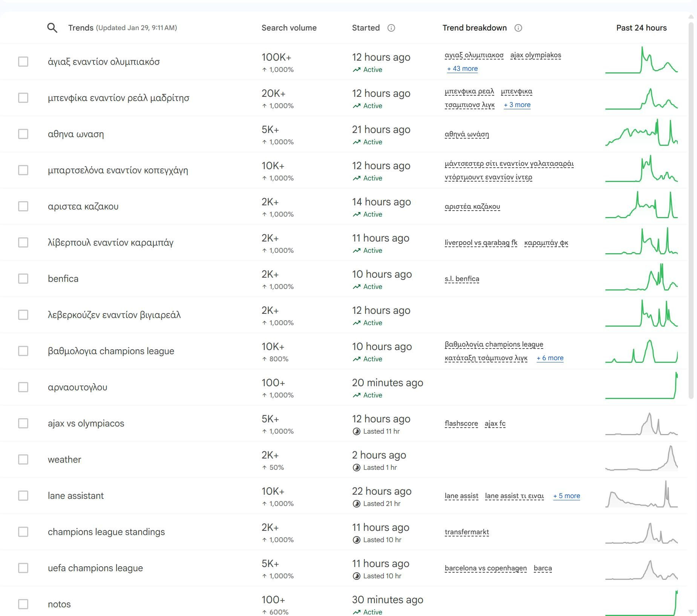Click the Past 24 hours column header
The image size is (697, 616).
click(x=641, y=28)
